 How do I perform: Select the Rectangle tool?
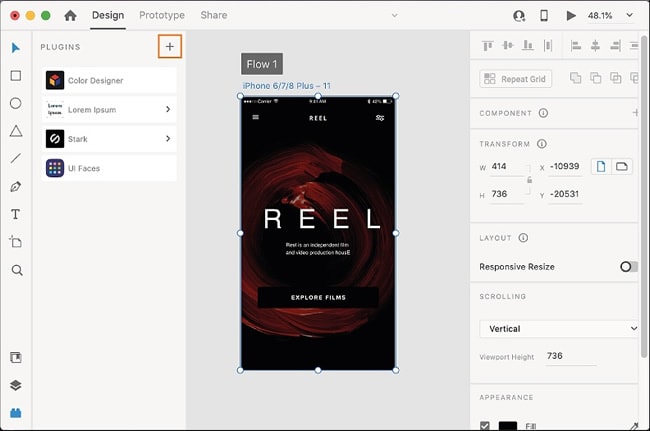pos(16,76)
